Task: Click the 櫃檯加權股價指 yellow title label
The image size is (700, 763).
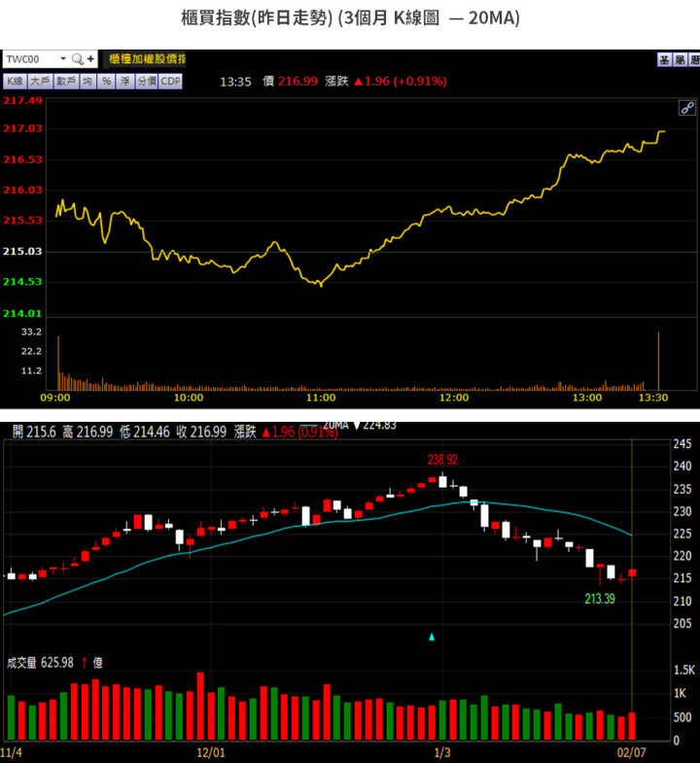Action: (146, 59)
